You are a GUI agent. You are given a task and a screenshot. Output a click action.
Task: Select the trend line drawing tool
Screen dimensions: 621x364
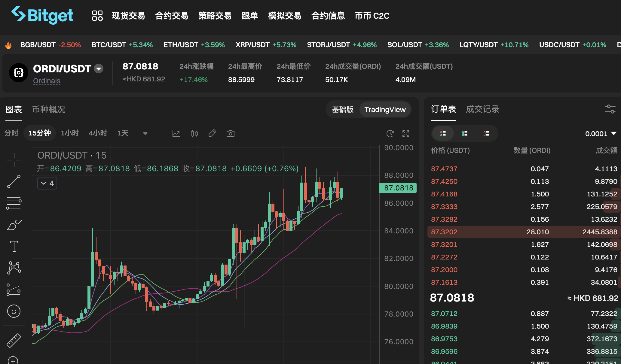click(14, 181)
